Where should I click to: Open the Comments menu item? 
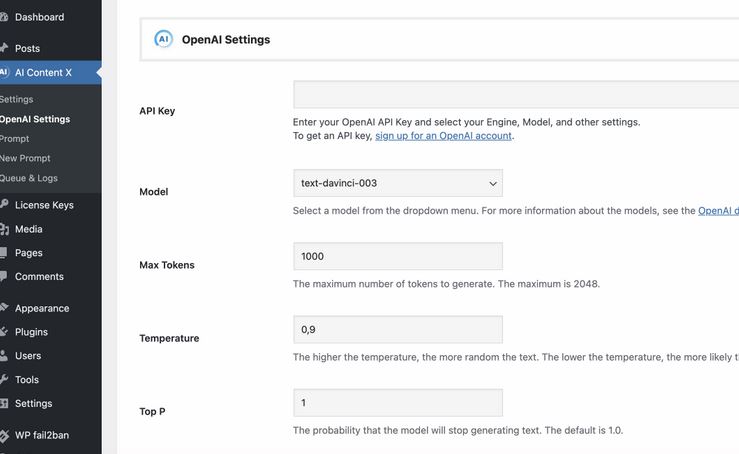(x=39, y=277)
